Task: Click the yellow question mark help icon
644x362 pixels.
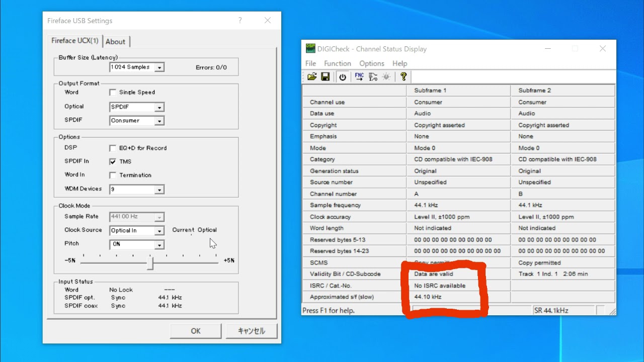Action: [403, 76]
